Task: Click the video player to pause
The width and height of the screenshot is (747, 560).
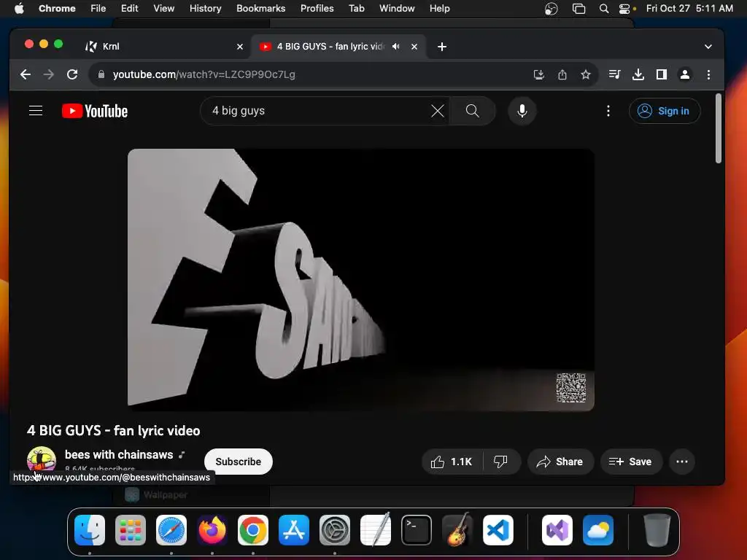Action: [360, 279]
